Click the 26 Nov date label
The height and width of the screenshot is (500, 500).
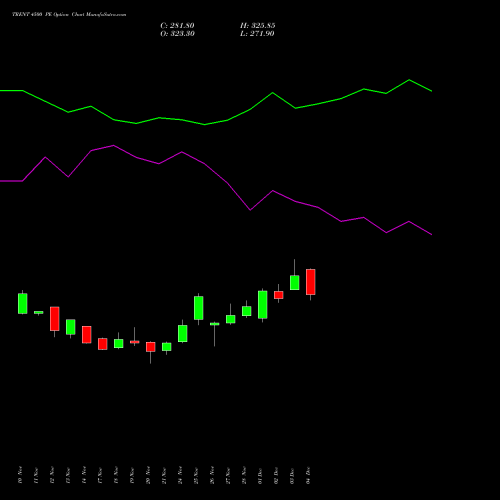pos(212,475)
